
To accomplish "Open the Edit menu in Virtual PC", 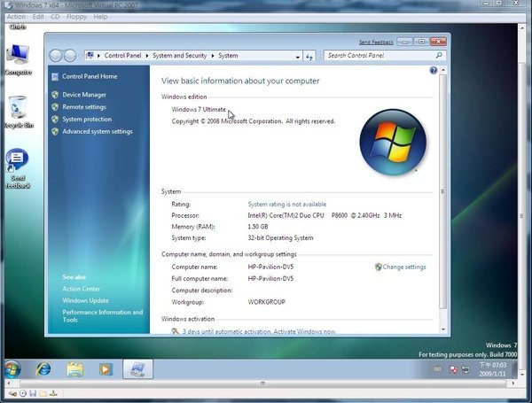I will pyautogui.click(x=38, y=17).
